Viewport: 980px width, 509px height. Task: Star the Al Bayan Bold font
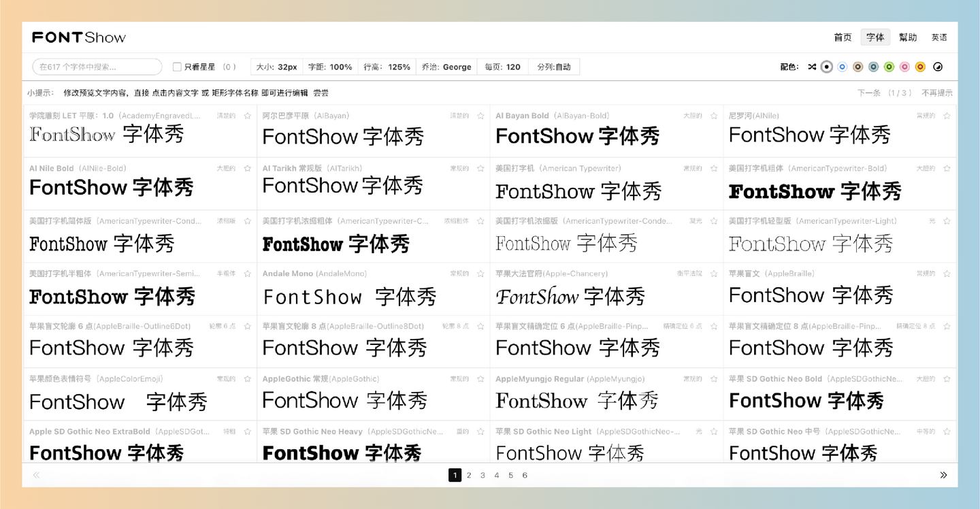pos(714,116)
